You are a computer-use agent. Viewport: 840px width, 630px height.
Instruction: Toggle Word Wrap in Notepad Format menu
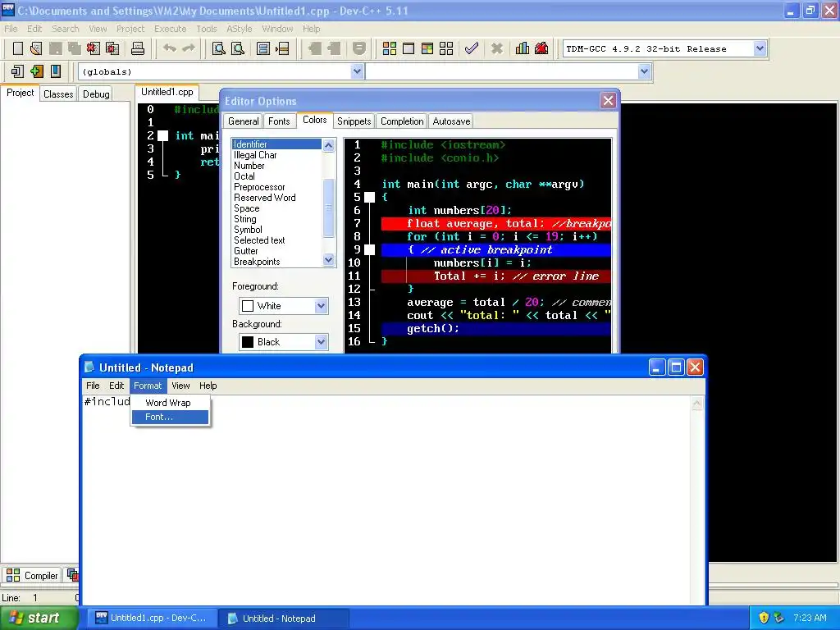tap(170, 403)
